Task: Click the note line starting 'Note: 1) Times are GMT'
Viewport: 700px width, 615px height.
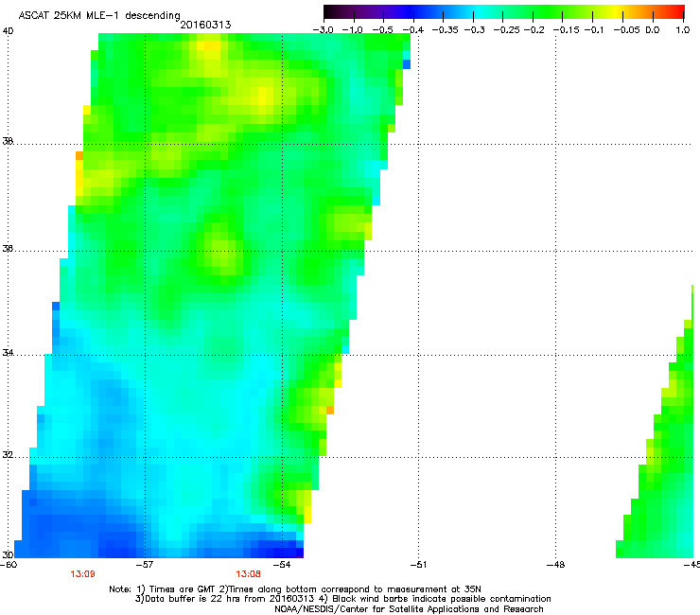Action: click(295, 589)
